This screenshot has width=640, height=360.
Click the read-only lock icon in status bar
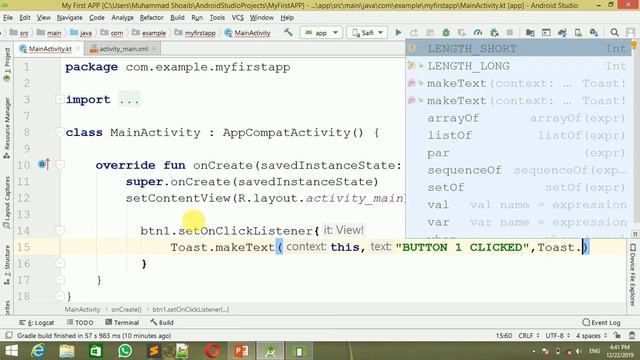tap(617, 336)
